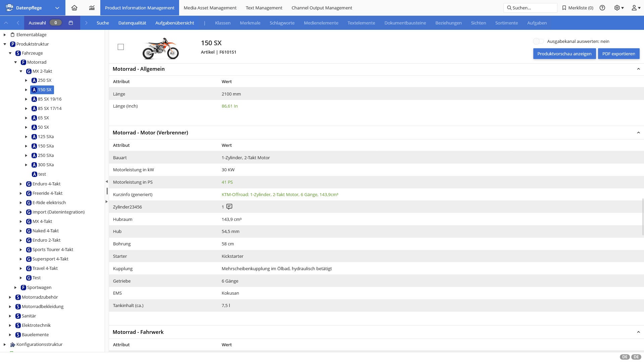Click the 150 SX motorcycle thumbnail
Viewport: 644px width, 362px height.
pos(160,48)
